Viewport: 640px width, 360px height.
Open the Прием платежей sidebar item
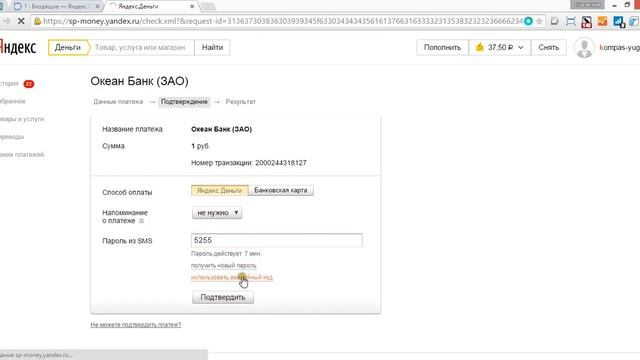22,155
